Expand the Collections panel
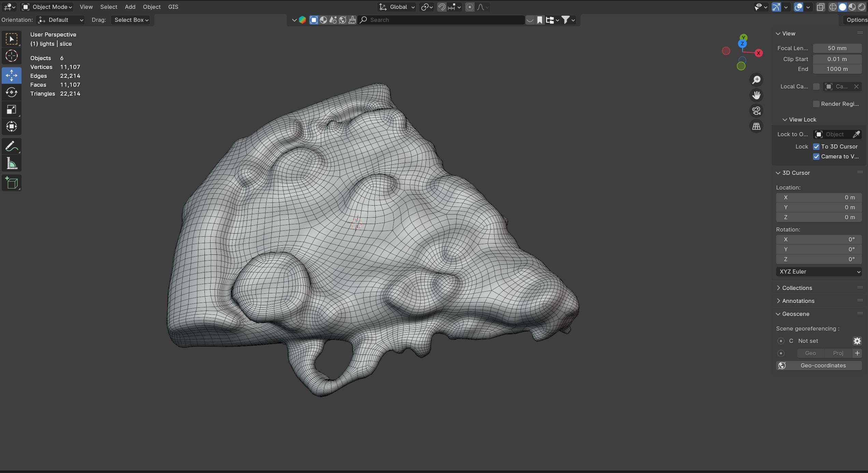868x473 pixels. click(x=797, y=288)
